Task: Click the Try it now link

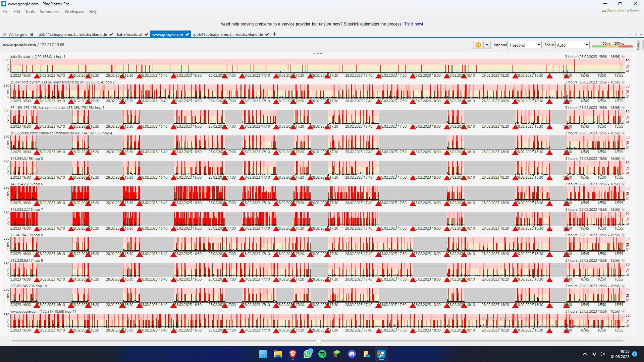Action: tap(413, 24)
